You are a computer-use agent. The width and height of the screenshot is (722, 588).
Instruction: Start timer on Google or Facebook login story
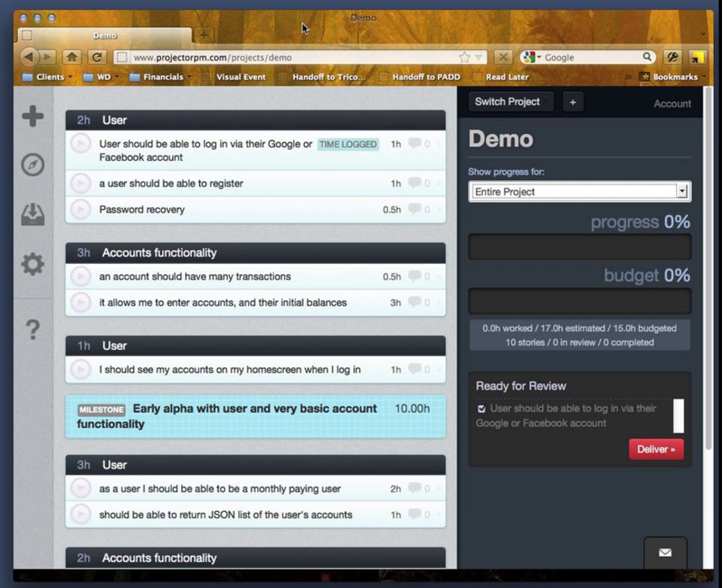(81, 143)
